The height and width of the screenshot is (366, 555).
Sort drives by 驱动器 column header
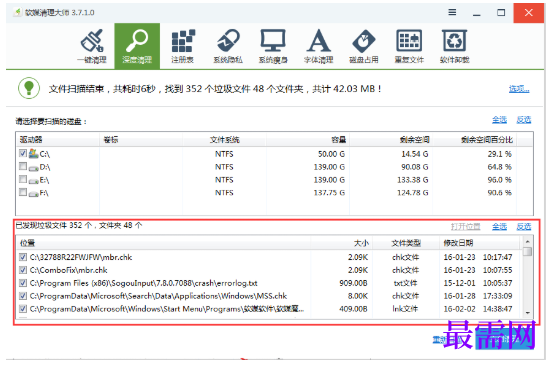[58, 139]
